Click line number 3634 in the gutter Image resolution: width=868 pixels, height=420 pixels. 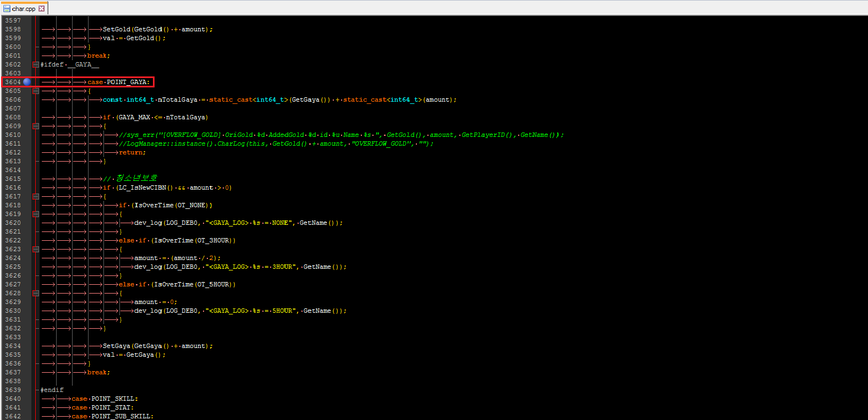pos(13,346)
